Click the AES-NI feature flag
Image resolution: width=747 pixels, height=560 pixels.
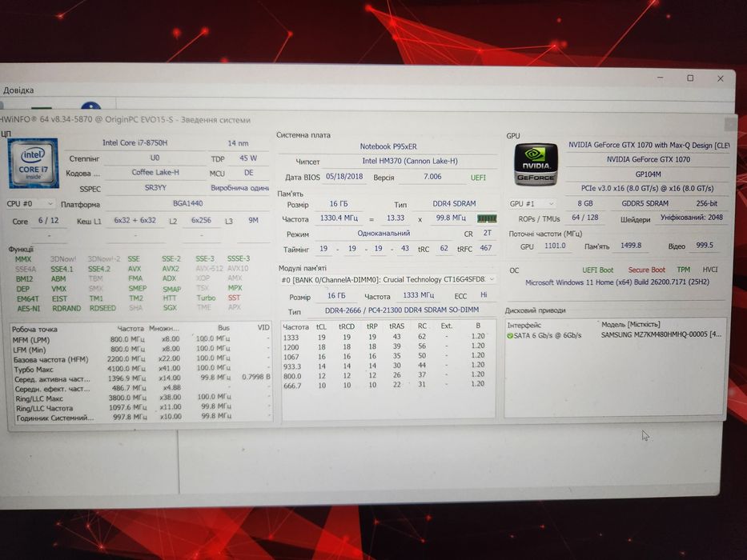click(29, 309)
